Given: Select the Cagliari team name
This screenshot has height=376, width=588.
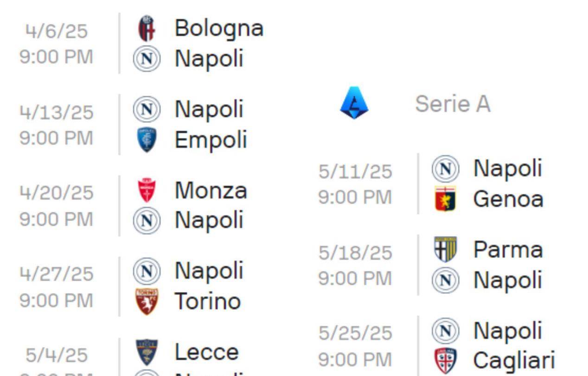Looking at the screenshot, I should coord(514,361).
